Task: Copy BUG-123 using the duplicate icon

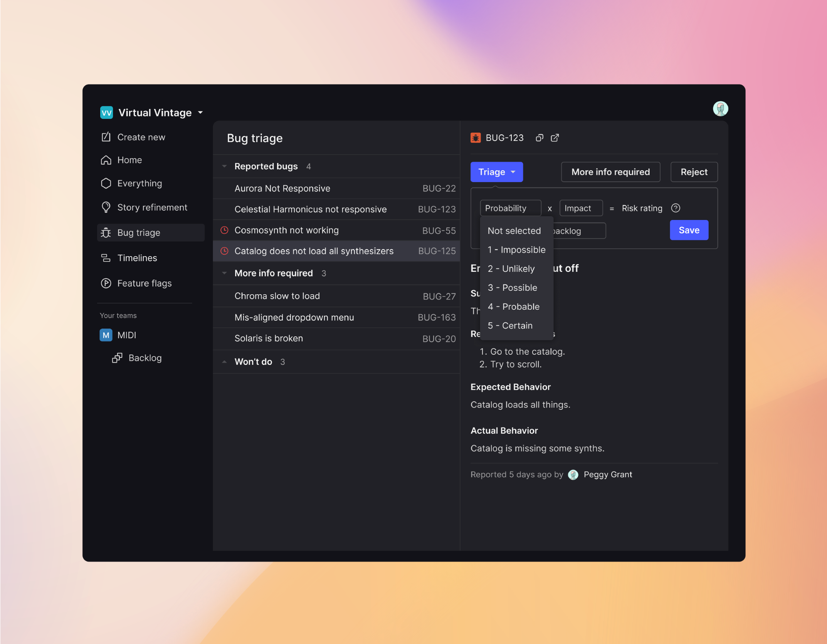Action: pyautogui.click(x=539, y=138)
